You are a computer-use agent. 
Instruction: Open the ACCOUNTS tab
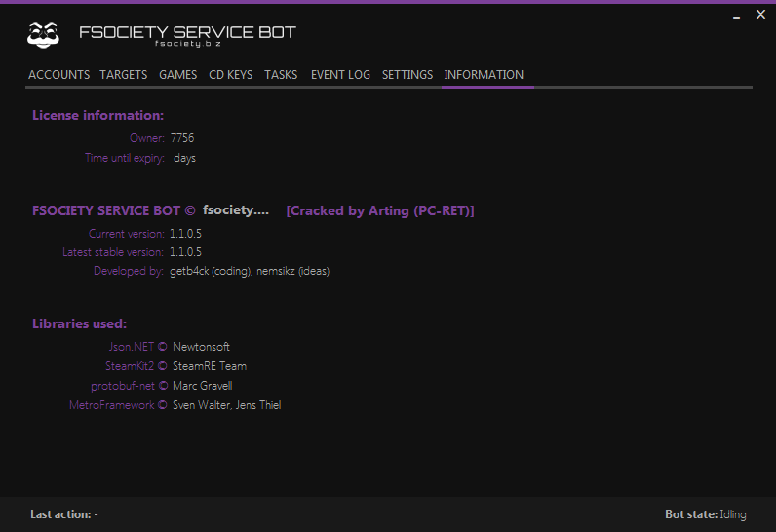coord(58,75)
